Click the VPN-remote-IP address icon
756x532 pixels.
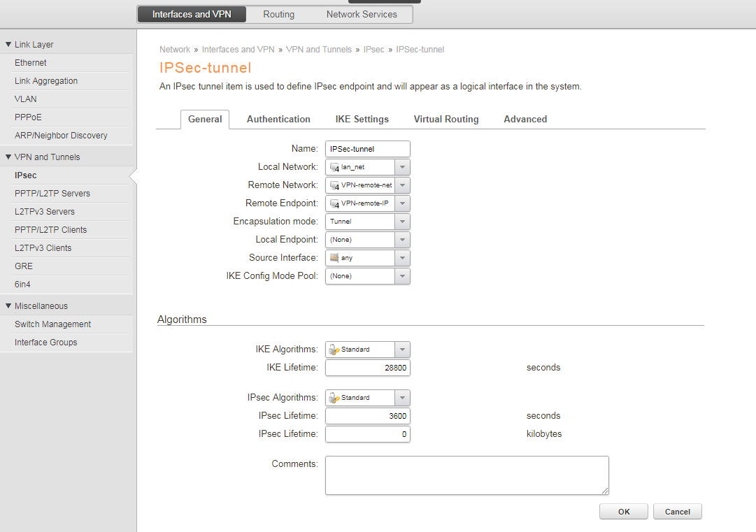click(334, 203)
